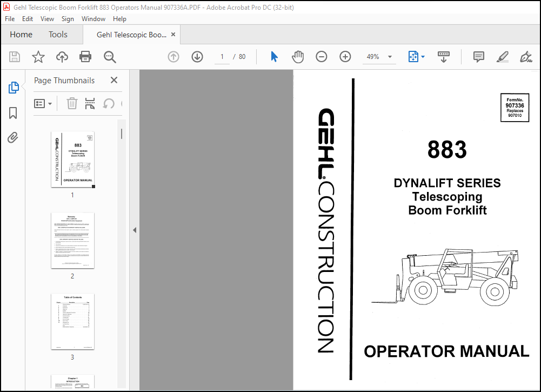Open the Sign pen tool
The height and width of the screenshot is (392, 541).
[526, 57]
